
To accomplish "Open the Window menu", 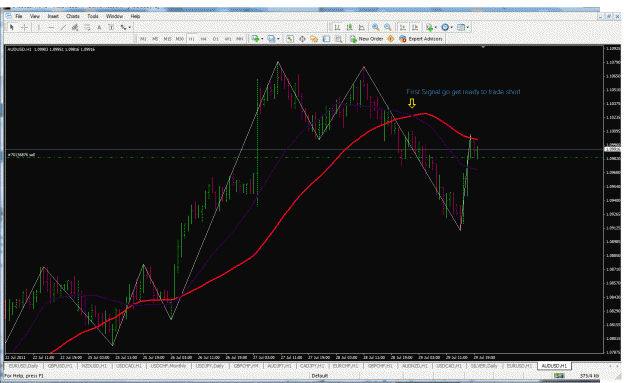I will 114,16.
